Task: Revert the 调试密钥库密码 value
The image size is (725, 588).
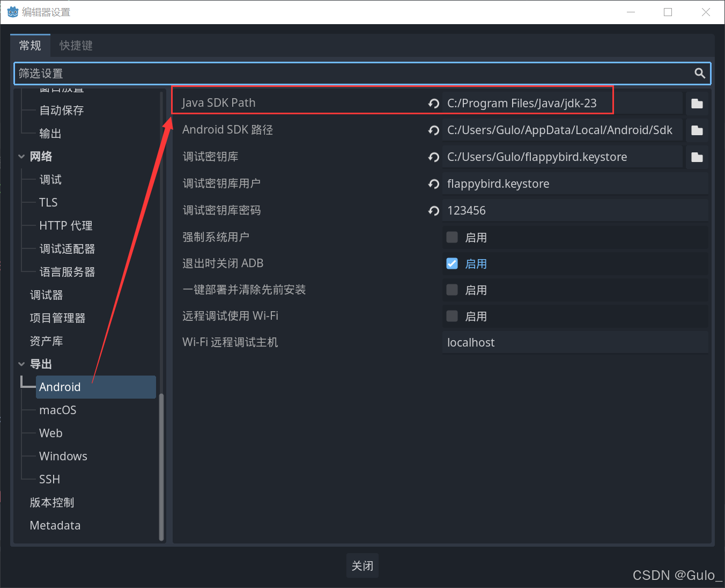Action: coord(433,210)
